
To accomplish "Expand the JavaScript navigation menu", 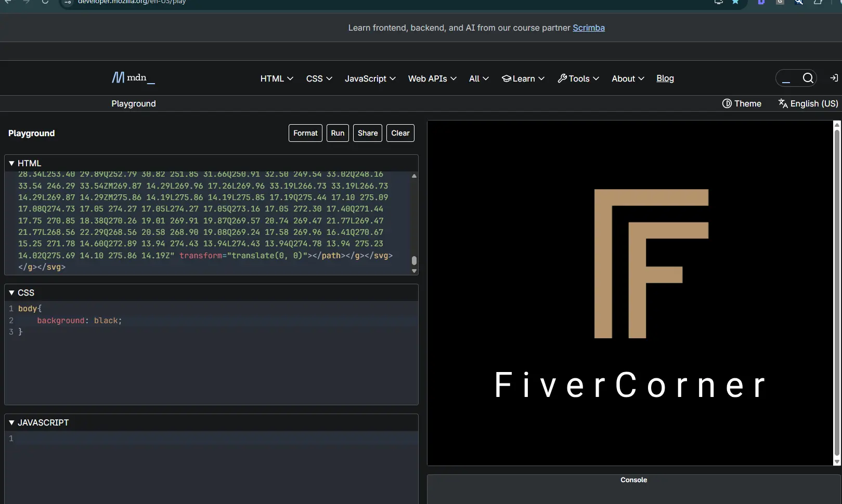I will tap(370, 78).
